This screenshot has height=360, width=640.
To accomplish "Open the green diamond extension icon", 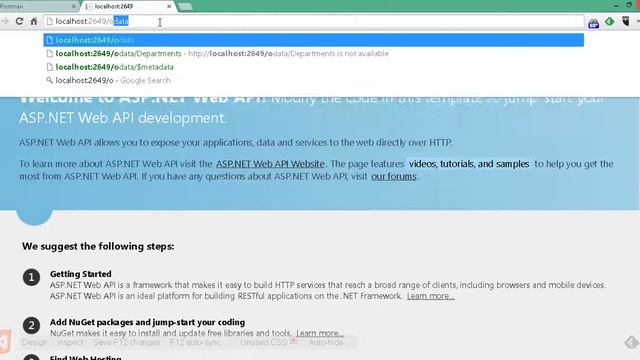I will pyautogui.click(x=609, y=21).
